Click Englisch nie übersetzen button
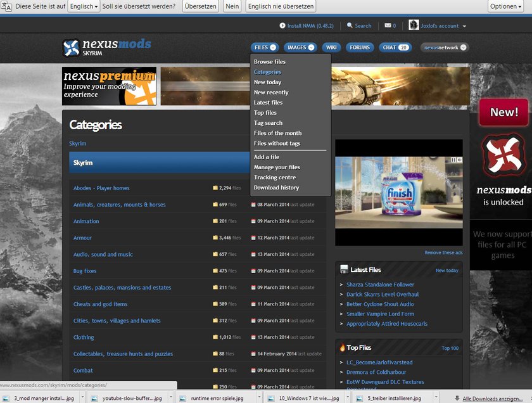This screenshot has height=403, width=532. pos(281,6)
